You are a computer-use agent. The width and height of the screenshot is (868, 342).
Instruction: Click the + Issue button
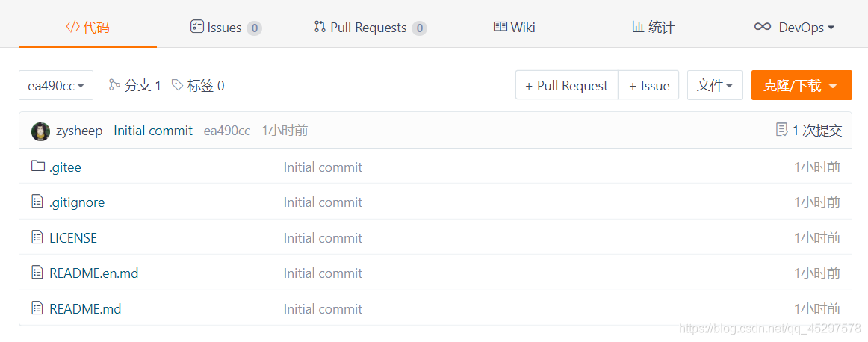click(649, 86)
